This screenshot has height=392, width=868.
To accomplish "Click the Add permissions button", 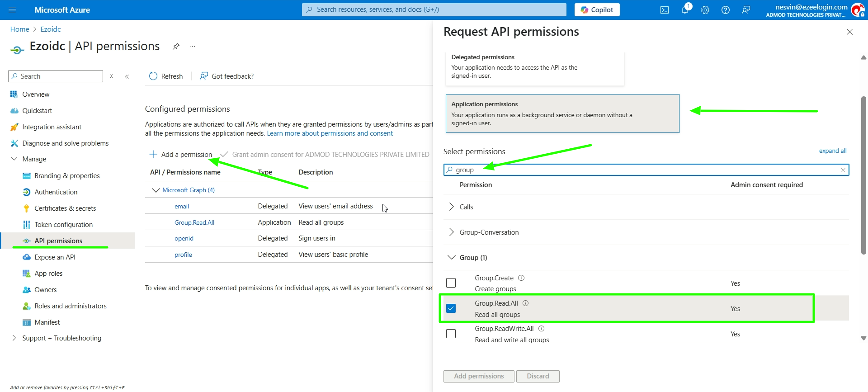I will (479, 376).
